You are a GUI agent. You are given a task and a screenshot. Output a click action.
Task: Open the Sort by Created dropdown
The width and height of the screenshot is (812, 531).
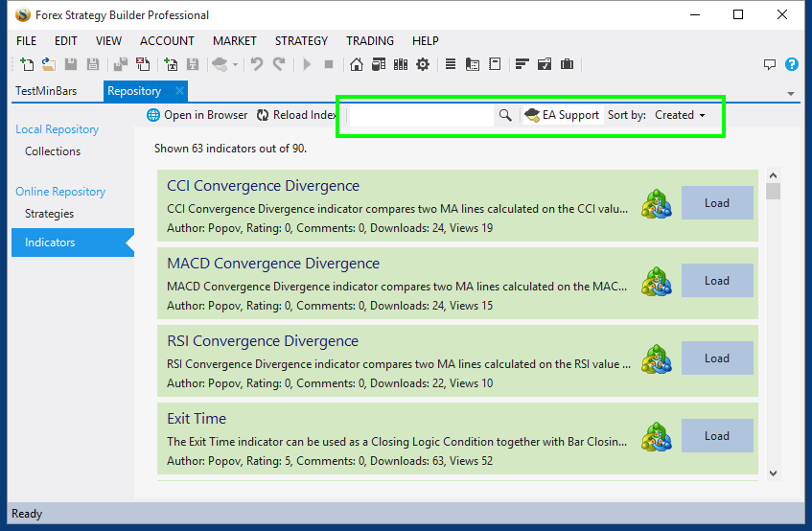click(x=680, y=115)
